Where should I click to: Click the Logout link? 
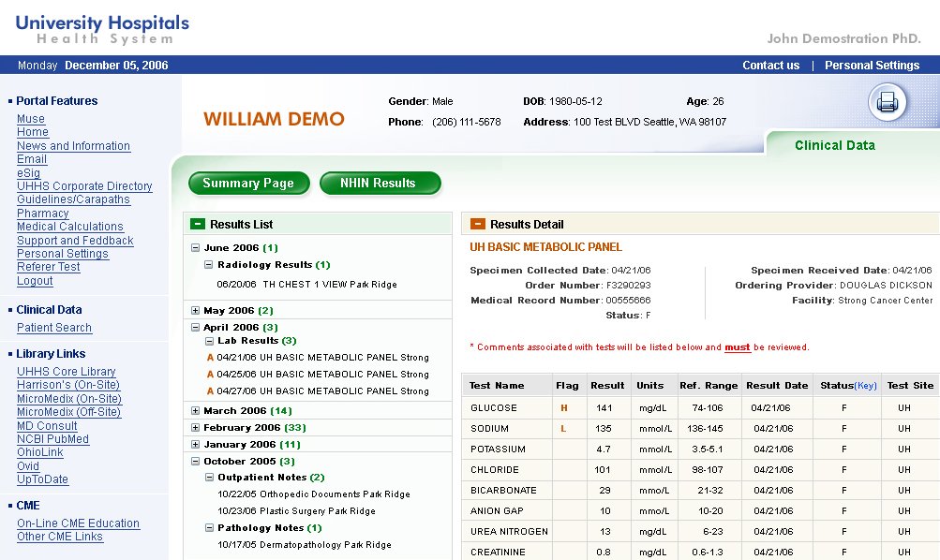35,280
